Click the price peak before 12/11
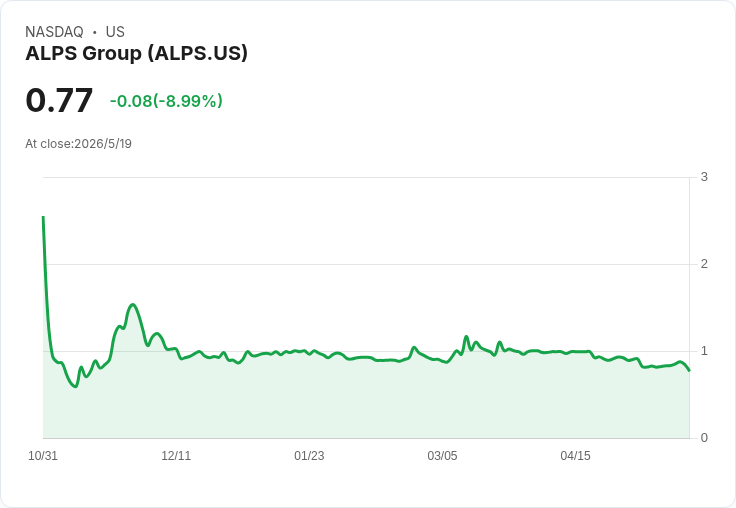Viewport: 736px width, 508px height. [x=133, y=305]
